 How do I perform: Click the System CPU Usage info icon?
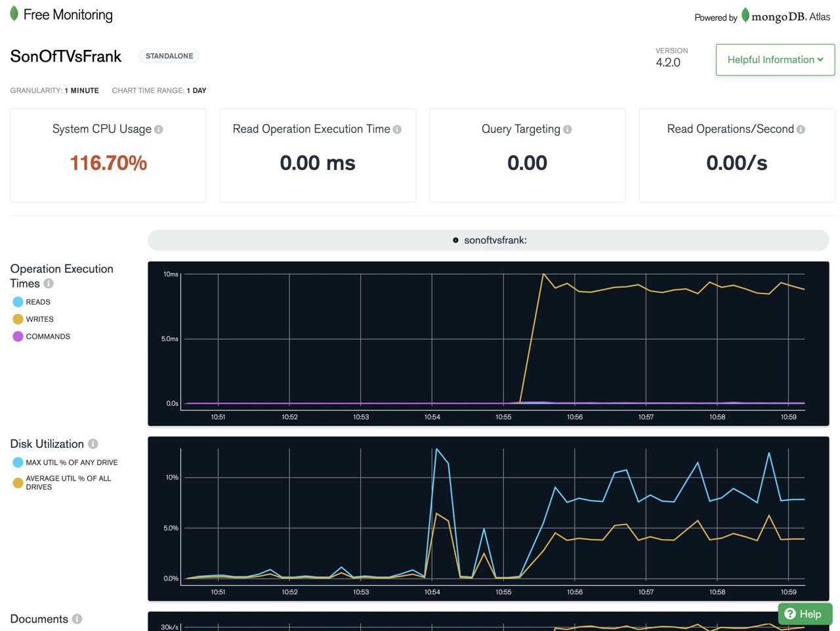click(x=158, y=130)
